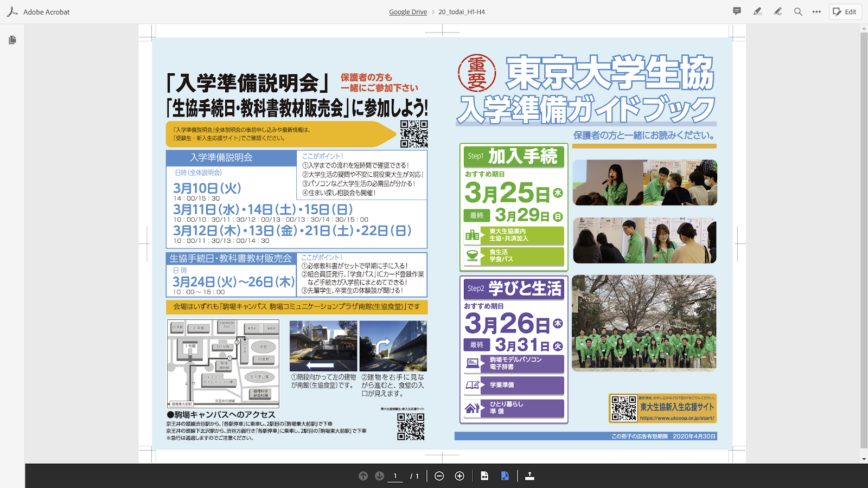Open the page thumbnails sidebar icon
Viewport: 868px width, 488px height.
point(12,40)
